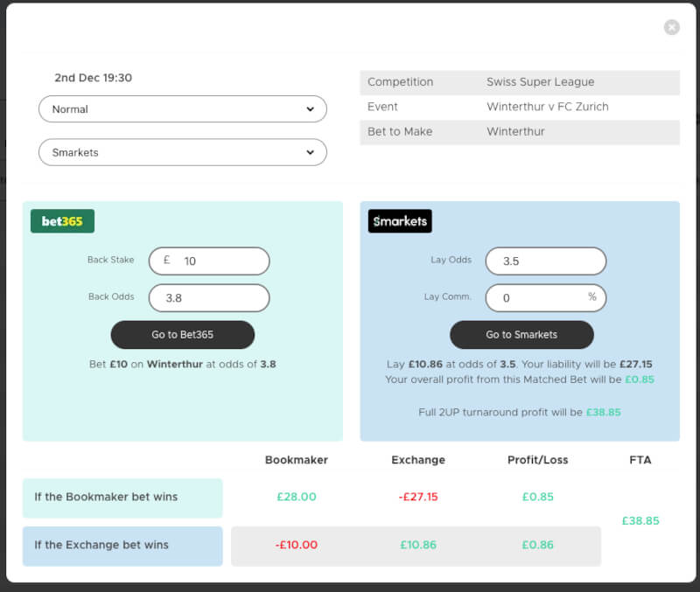The height and width of the screenshot is (592, 700).
Task: Open the Smarkets exchange dropdown
Action: pyautogui.click(x=183, y=152)
